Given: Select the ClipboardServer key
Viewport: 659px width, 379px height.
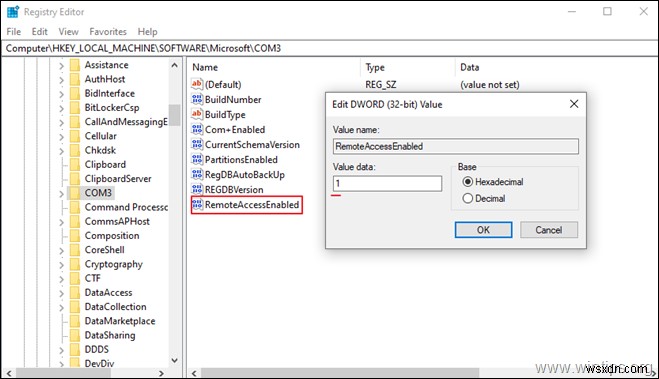Looking at the screenshot, I should pos(118,179).
